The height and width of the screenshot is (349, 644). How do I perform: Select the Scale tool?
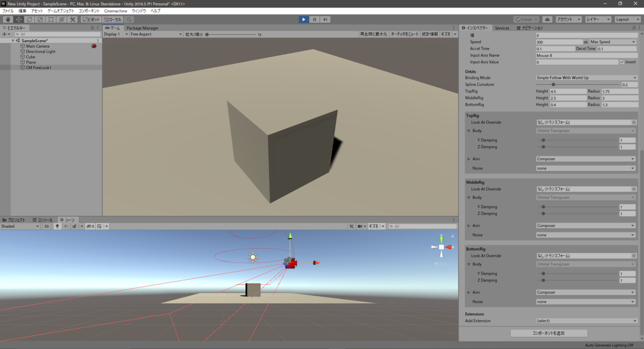(40, 19)
